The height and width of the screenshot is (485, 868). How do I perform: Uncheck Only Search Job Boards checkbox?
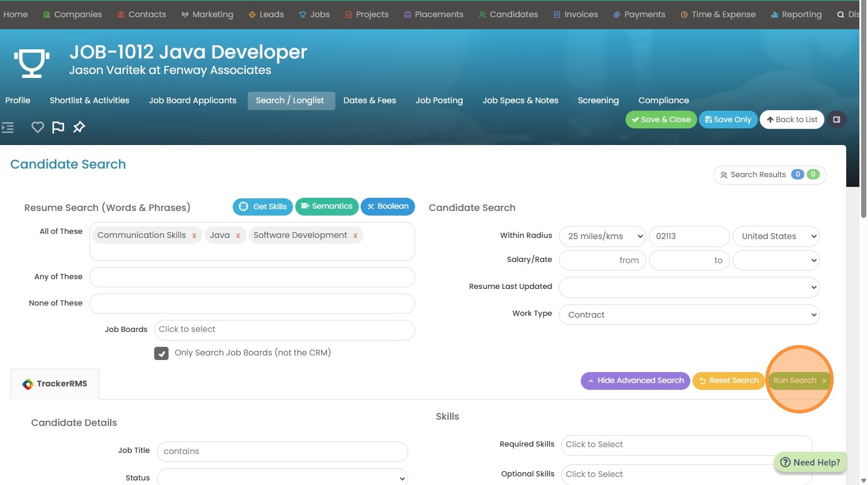[161, 353]
